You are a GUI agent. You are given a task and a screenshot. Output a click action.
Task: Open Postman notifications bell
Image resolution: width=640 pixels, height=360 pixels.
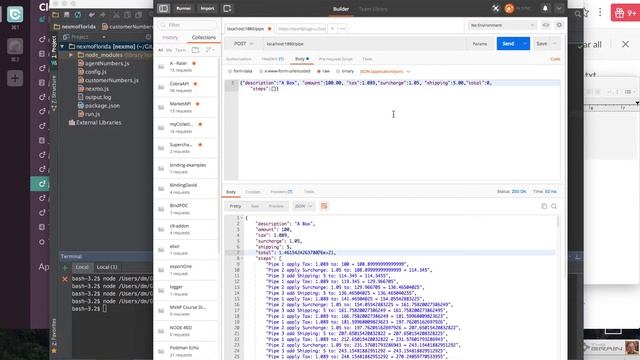point(545,8)
